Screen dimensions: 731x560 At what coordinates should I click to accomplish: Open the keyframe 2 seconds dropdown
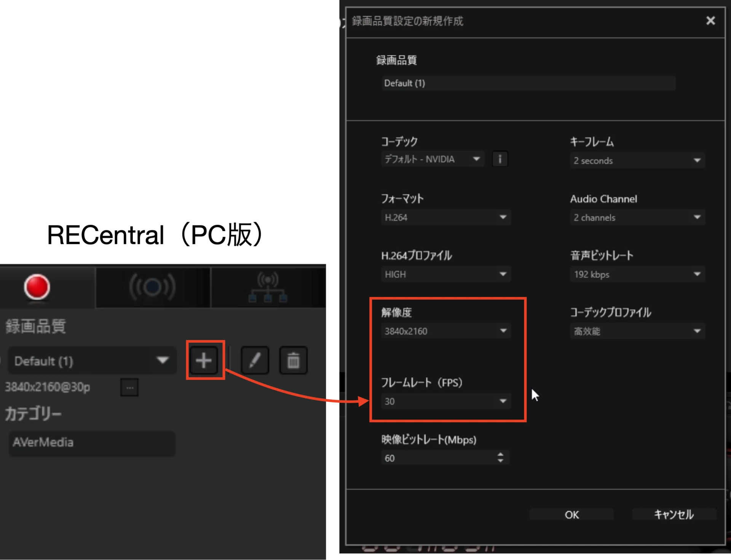637,160
